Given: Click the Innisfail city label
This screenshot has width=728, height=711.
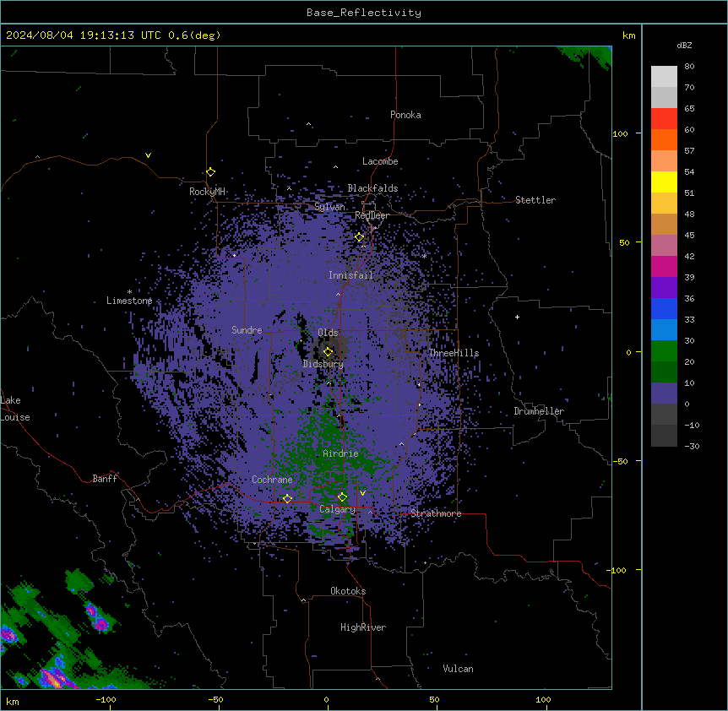Looking at the screenshot, I should [x=350, y=275].
